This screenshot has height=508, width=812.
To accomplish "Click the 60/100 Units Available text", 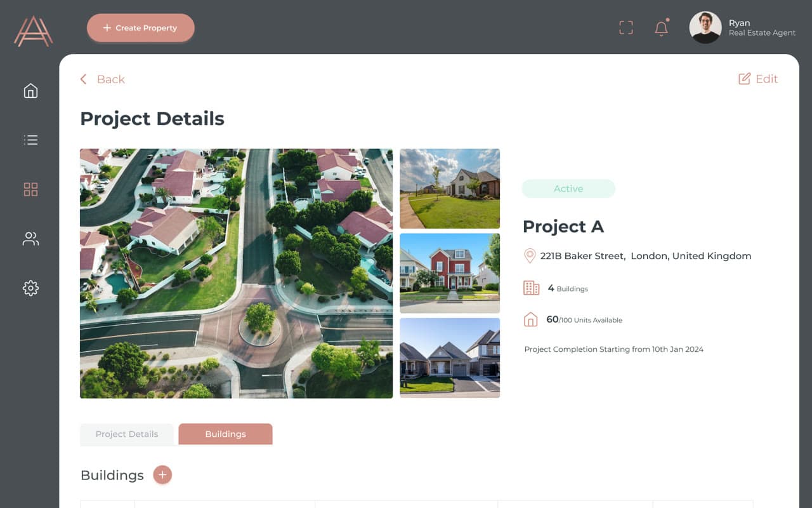I will coord(584,319).
